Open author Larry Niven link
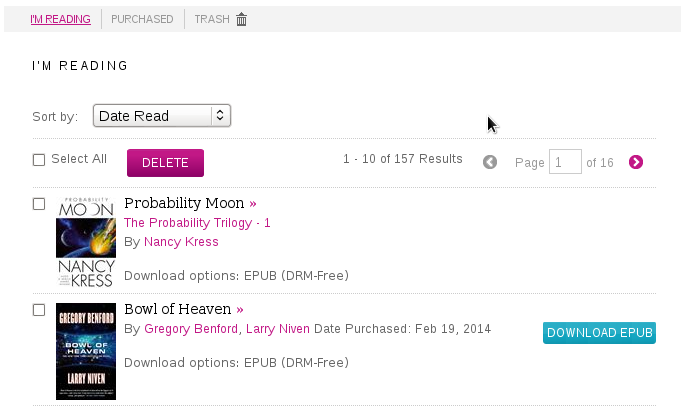This screenshot has width=681, height=410. pos(278,329)
